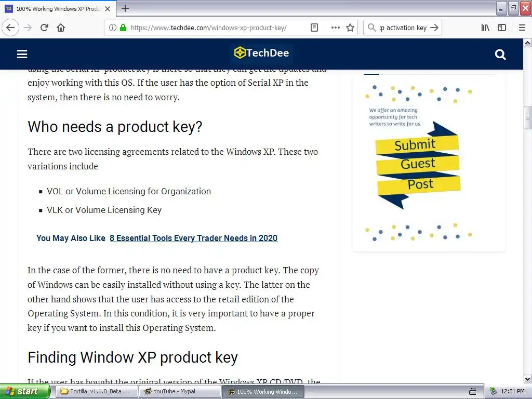Click the search magnifier in search box
This screenshot has height=399, width=532.
point(371,28)
